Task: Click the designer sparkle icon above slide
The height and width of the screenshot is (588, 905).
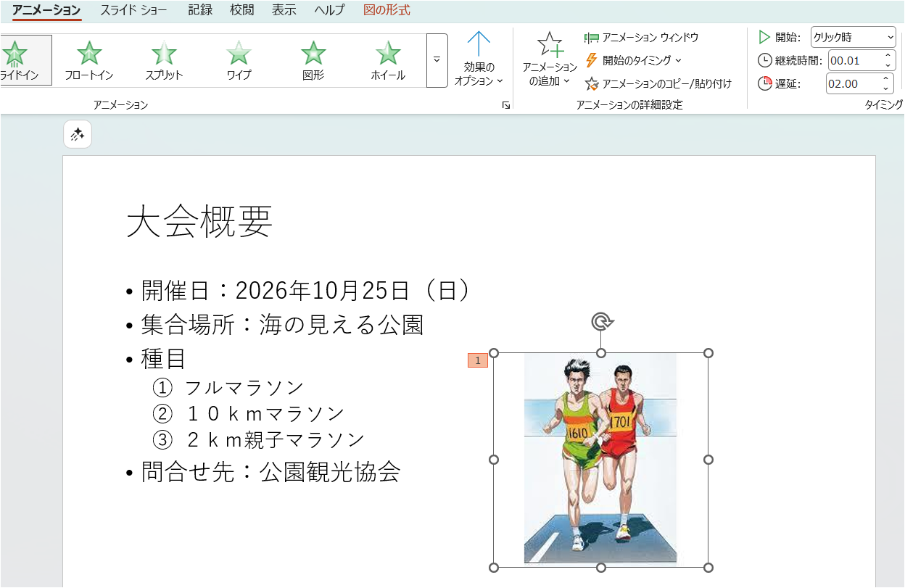Action: pos(78,134)
